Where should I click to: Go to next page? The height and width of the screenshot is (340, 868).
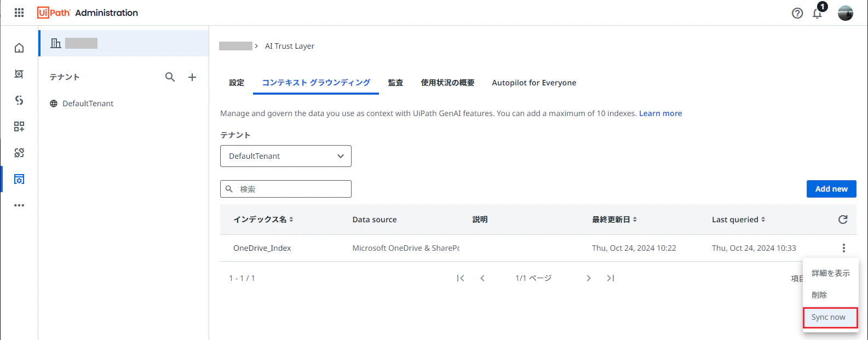click(x=589, y=278)
